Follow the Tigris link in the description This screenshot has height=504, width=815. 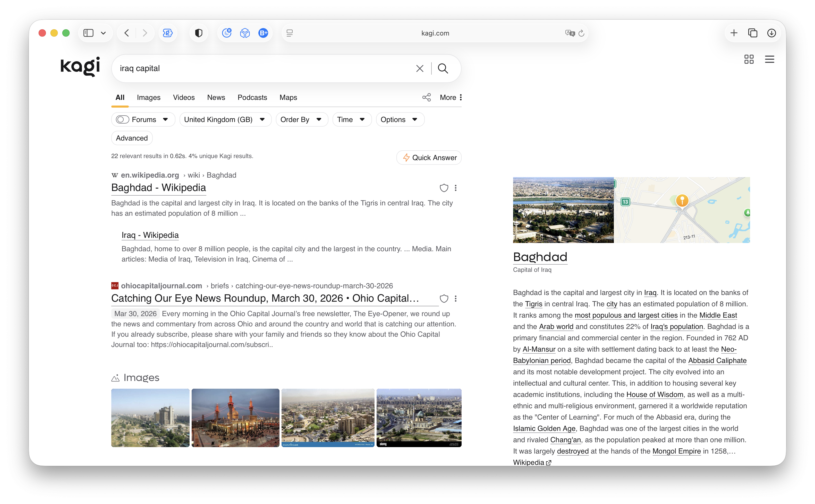[533, 304]
